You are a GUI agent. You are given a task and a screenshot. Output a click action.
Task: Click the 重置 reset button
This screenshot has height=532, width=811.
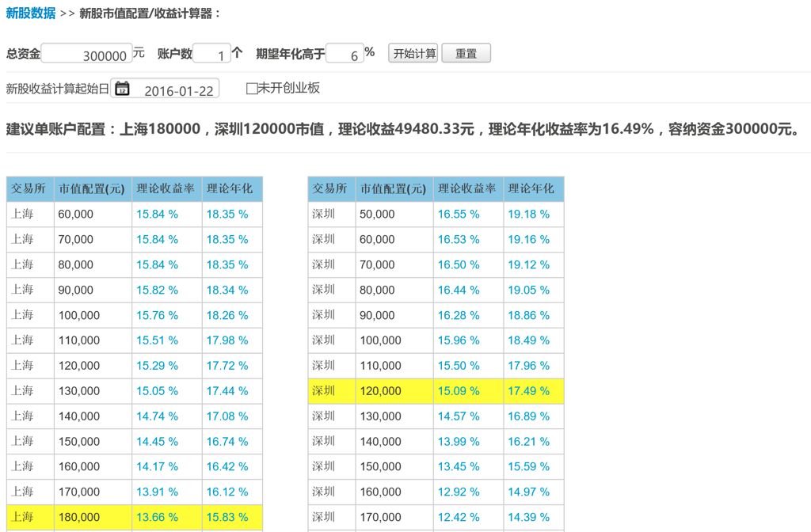point(466,53)
